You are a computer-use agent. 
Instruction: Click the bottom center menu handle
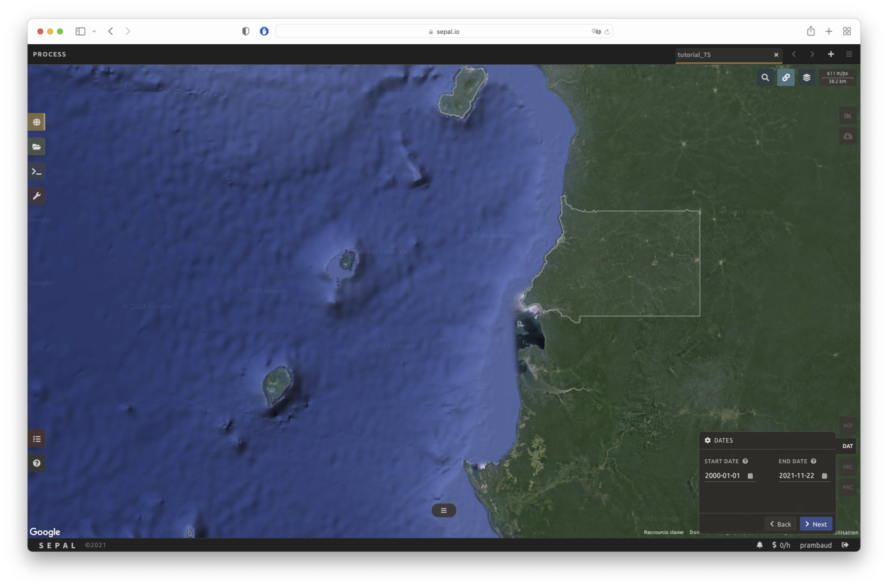444,510
